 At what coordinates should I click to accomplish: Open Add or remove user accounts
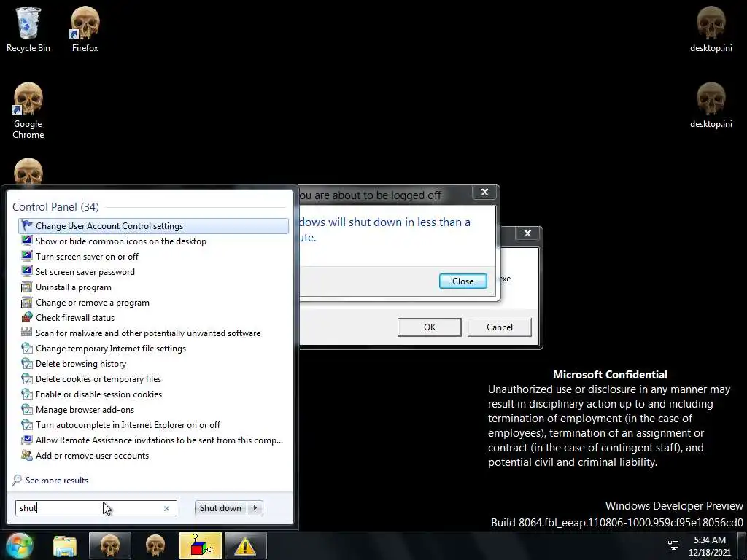click(153, 455)
